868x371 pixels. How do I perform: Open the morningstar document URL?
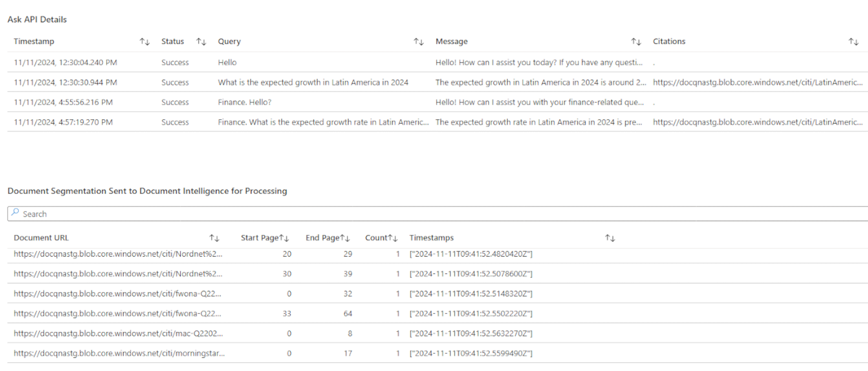pyautogui.click(x=119, y=354)
